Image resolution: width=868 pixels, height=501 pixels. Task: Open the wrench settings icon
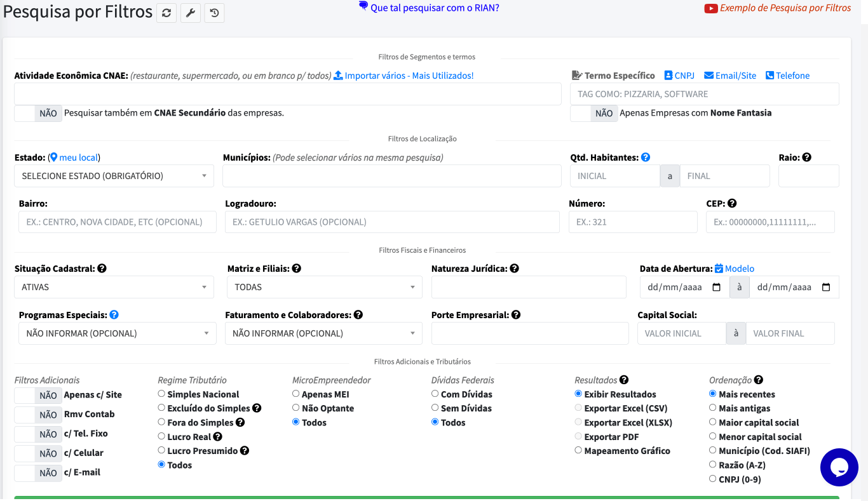[x=191, y=13]
